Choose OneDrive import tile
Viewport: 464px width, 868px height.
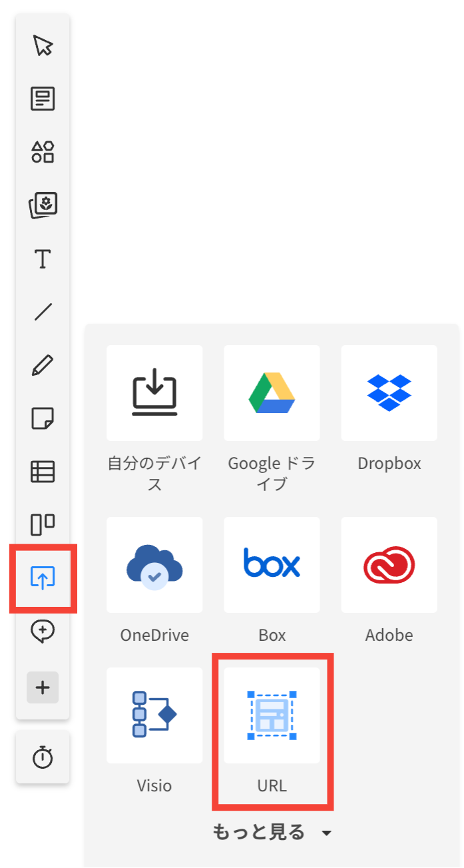[154, 565]
